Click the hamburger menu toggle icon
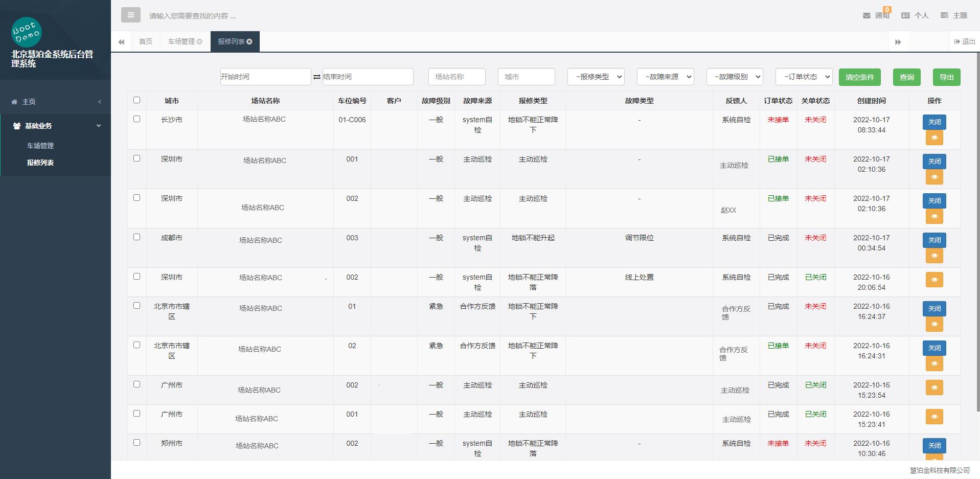This screenshot has height=479, width=980. (x=130, y=15)
